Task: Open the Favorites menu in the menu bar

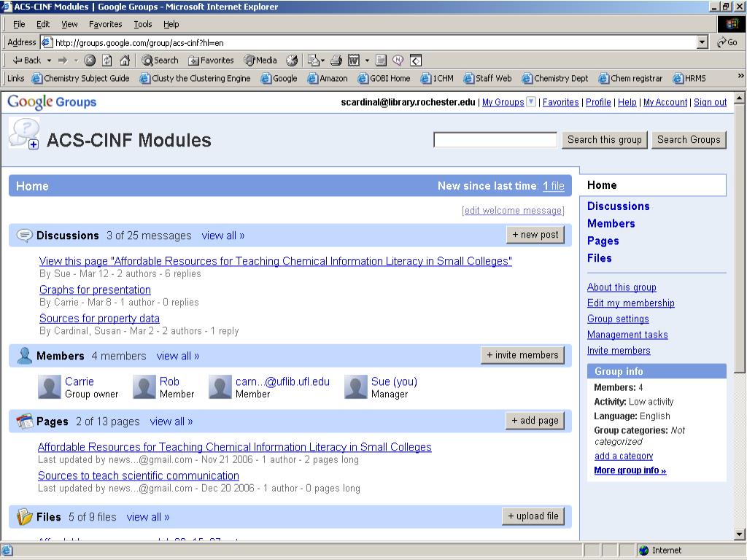Action: click(105, 24)
